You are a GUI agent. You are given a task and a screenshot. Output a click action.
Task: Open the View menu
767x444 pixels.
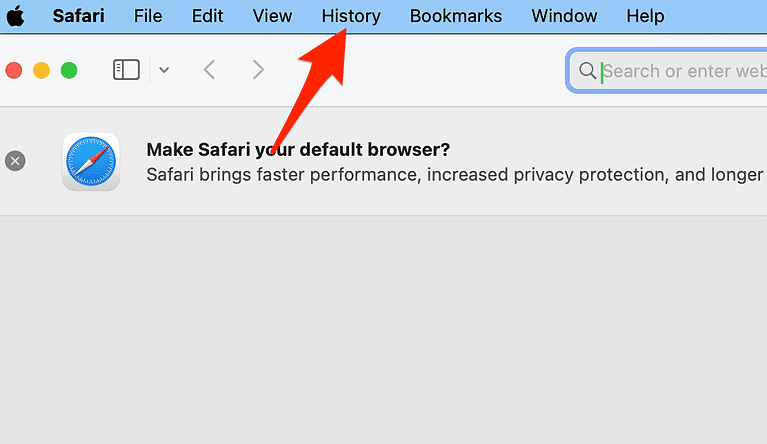272,16
